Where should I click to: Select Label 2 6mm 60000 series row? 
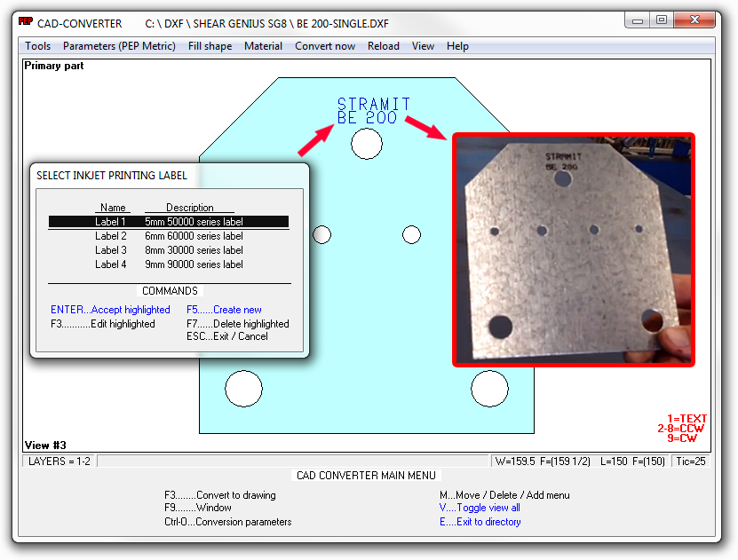coord(169,236)
